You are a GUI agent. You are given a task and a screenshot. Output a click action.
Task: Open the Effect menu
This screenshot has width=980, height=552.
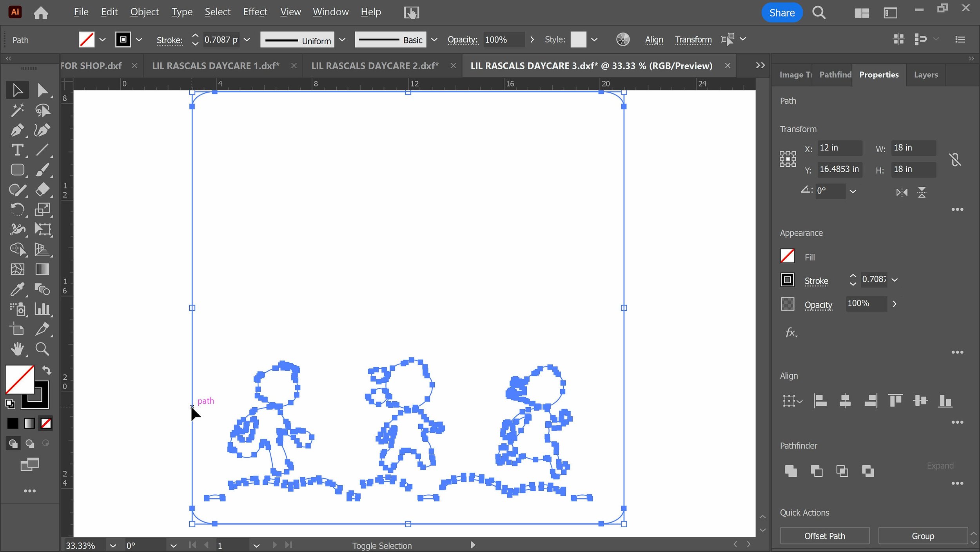(x=255, y=12)
